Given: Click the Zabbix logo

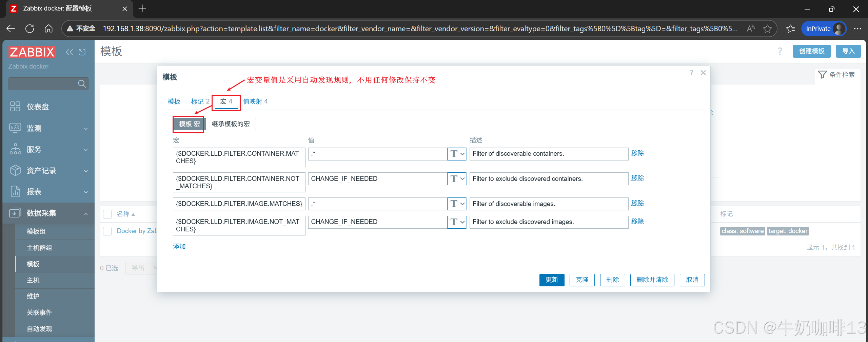Looking at the screenshot, I should point(32,52).
